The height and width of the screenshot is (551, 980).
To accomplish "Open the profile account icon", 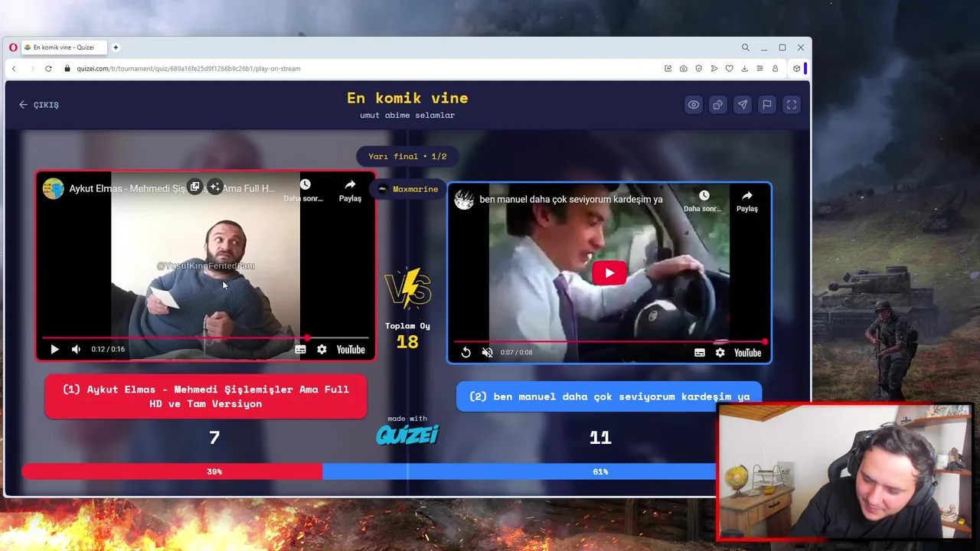I will (775, 68).
